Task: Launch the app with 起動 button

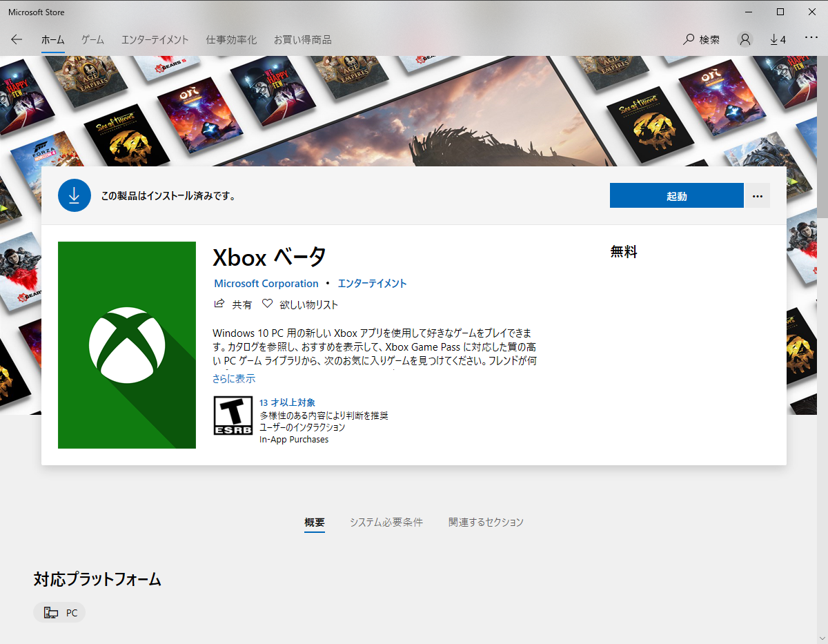Action: pyautogui.click(x=676, y=195)
